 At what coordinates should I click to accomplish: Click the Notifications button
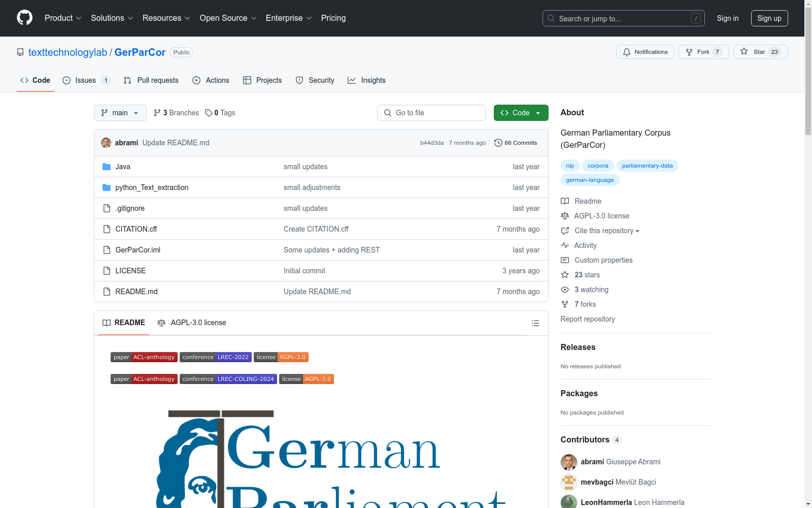645,52
